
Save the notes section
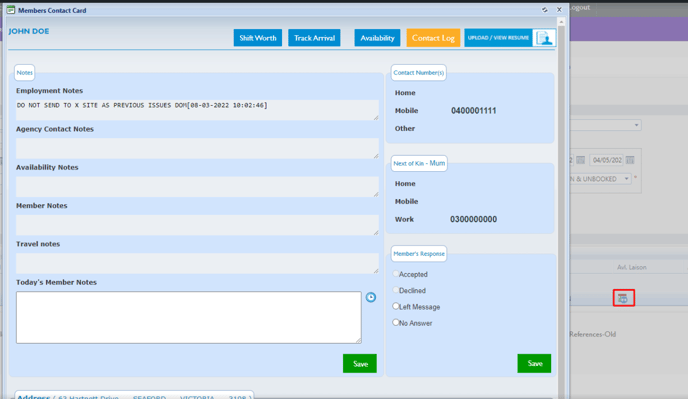point(360,363)
